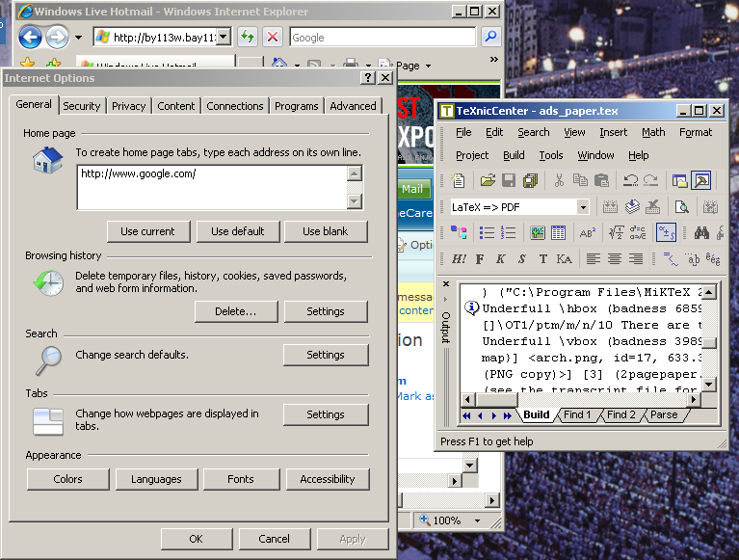Redo the last edit in TeXnicCenter

[x=651, y=180]
